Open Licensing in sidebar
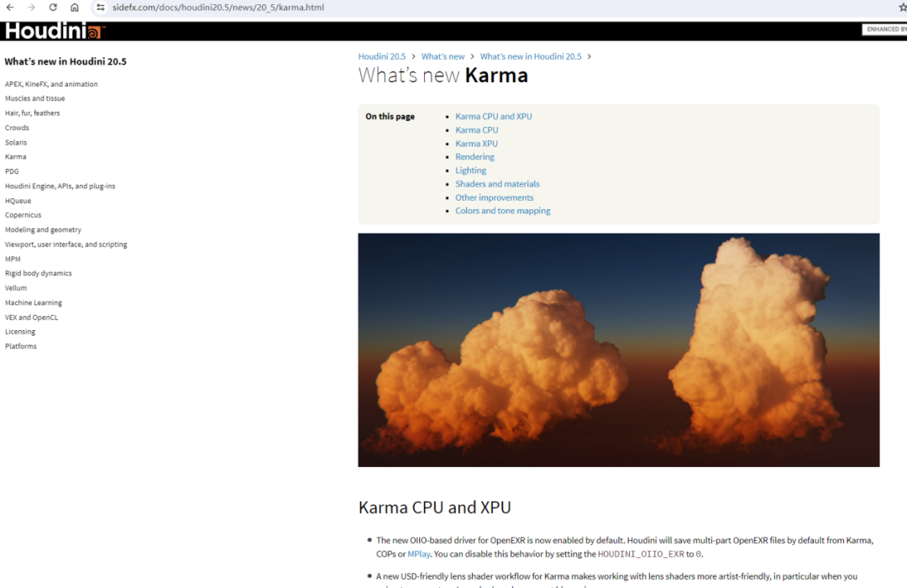The width and height of the screenshot is (907, 588). [20, 332]
